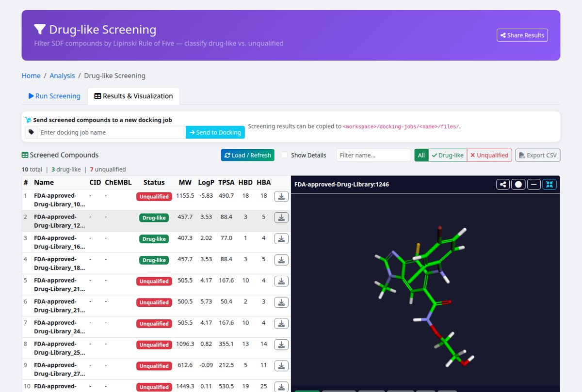This screenshot has width=582, height=392.
Task: Click the funnel icon in the page header
Action: [40, 30]
